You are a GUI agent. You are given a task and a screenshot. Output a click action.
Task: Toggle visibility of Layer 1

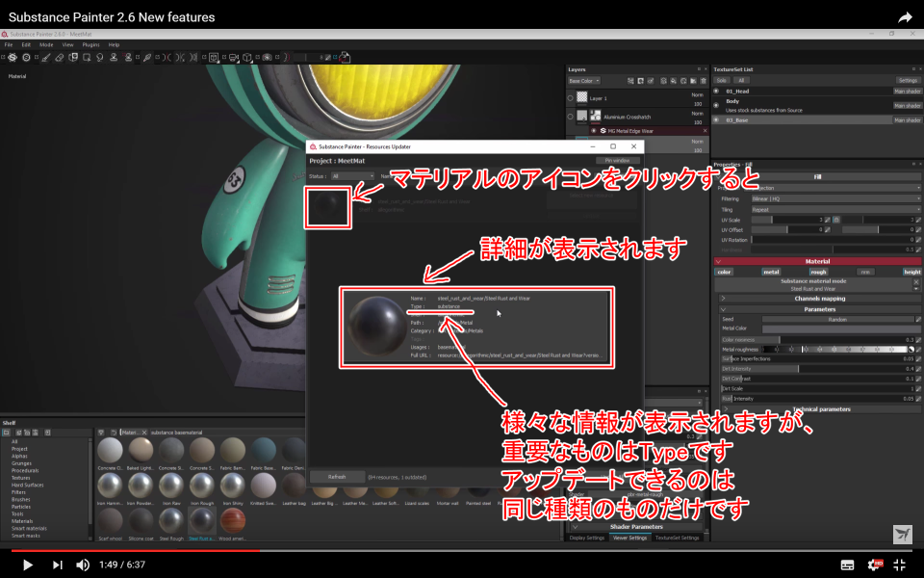coord(571,98)
